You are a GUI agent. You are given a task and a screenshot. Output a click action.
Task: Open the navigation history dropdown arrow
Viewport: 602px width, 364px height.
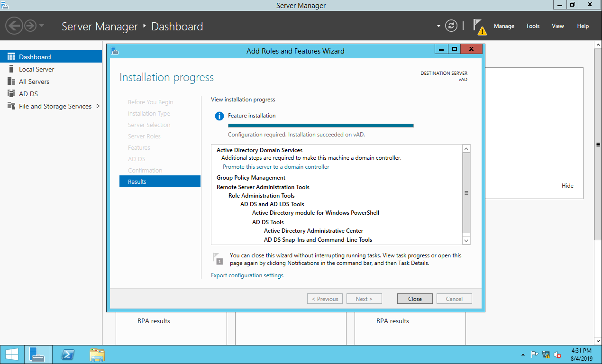(42, 26)
